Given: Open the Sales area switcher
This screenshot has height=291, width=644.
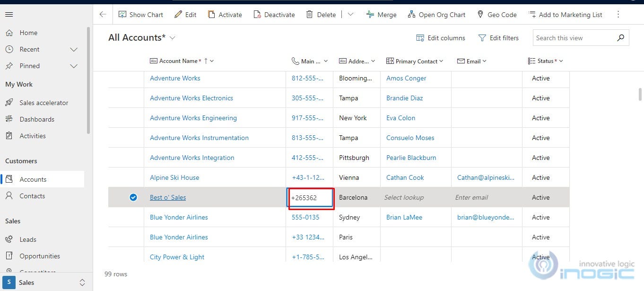Looking at the screenshot, I should [x=46, y=282].
